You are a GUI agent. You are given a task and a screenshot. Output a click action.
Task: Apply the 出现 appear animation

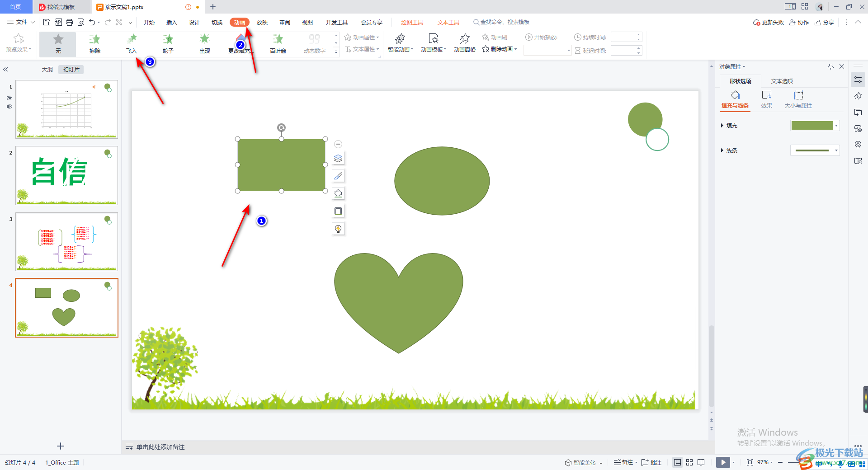pos(205,44)
